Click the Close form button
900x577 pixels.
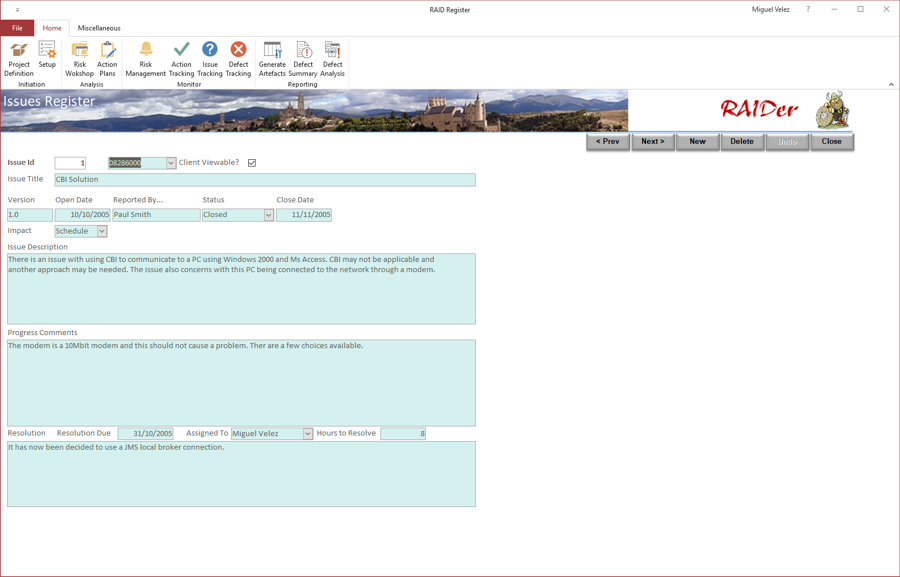832,141
